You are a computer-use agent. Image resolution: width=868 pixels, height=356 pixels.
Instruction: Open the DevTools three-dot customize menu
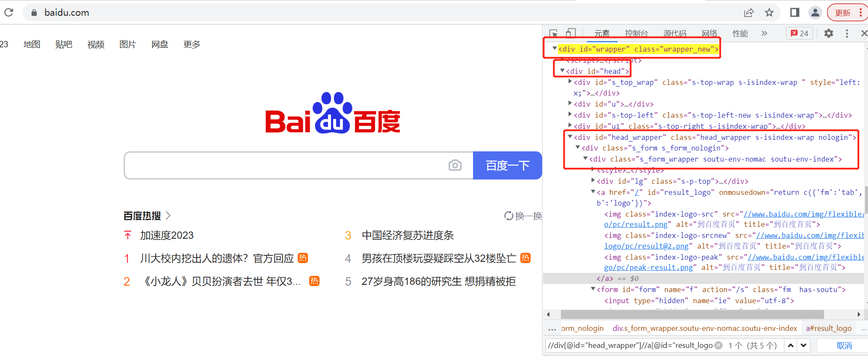847,33
